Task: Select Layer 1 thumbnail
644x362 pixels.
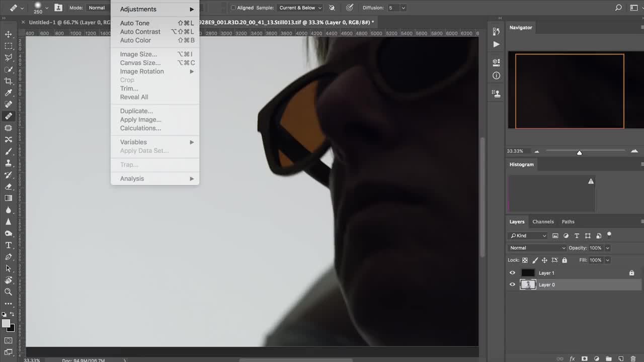Action: click(x=527, y=273)
